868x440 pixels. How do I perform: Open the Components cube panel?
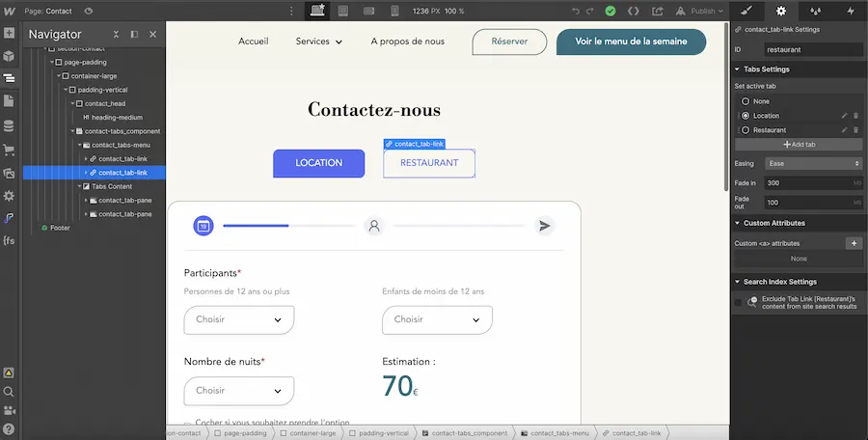click(x=9, y=56)
